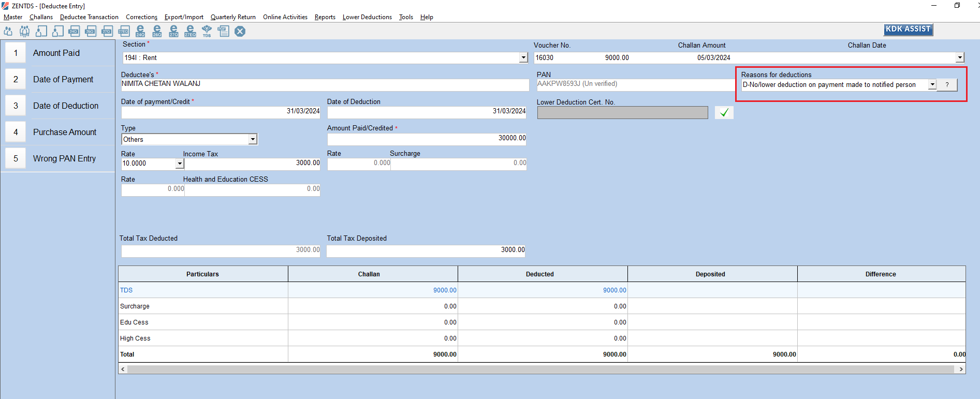
Task: Open the Quarterly Return menu
Action: click(x=233, y=17)
